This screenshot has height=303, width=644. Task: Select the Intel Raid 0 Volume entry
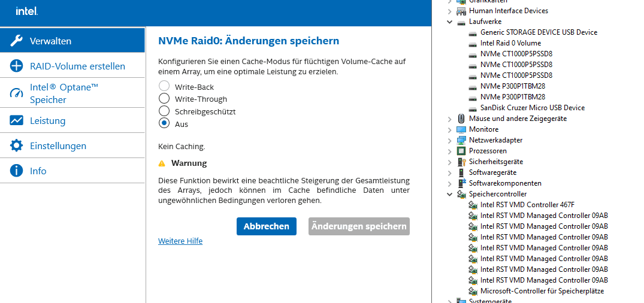(x=510, y=43)
